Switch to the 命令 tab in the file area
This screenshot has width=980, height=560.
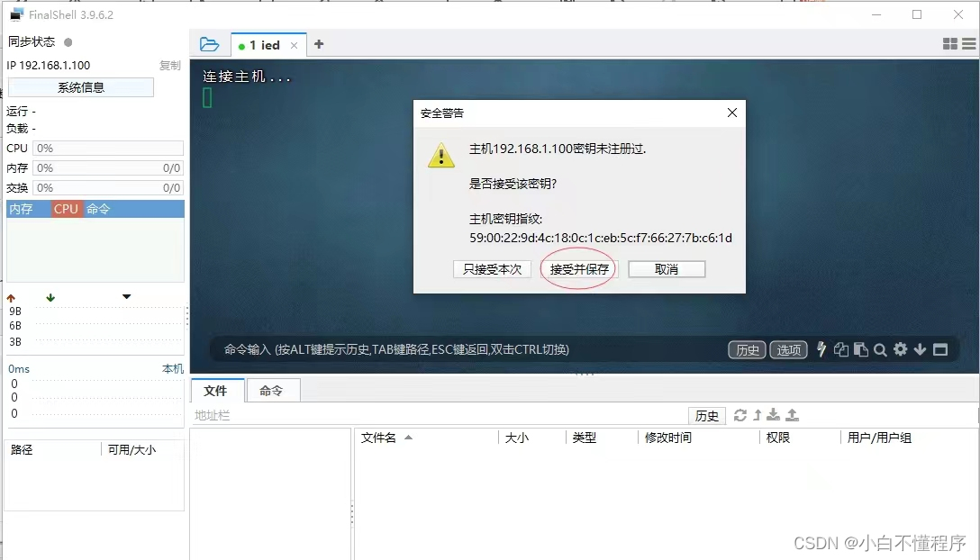click(273, 391)
